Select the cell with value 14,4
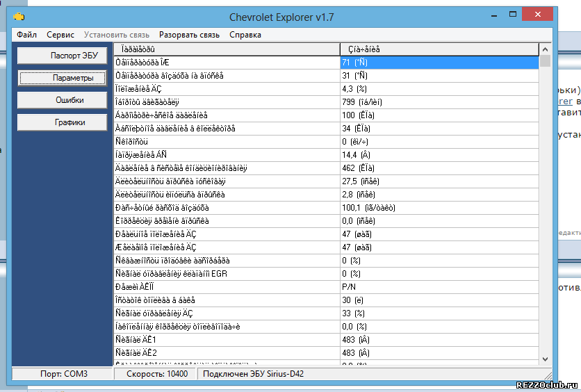Screen dimensions: 581x392 [439, 155]
